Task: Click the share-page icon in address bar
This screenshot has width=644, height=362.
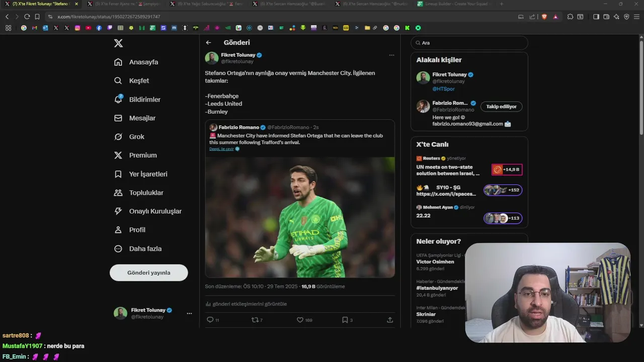Action: coord(532,17)
